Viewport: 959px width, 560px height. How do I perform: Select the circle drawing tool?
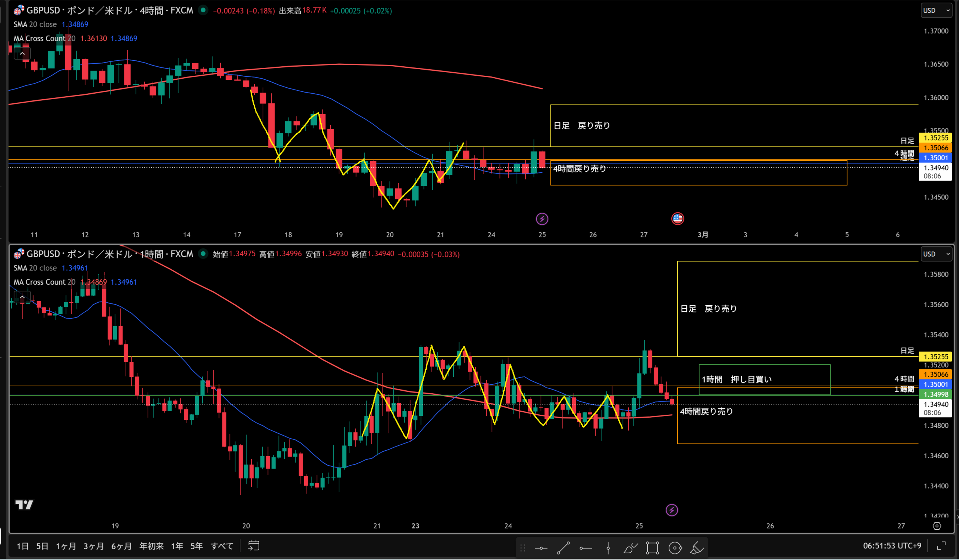coord(675,548)
